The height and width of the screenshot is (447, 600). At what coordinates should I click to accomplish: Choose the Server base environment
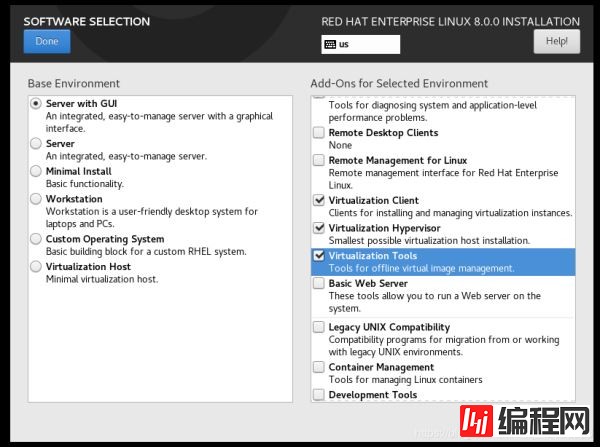coord(37,144)
